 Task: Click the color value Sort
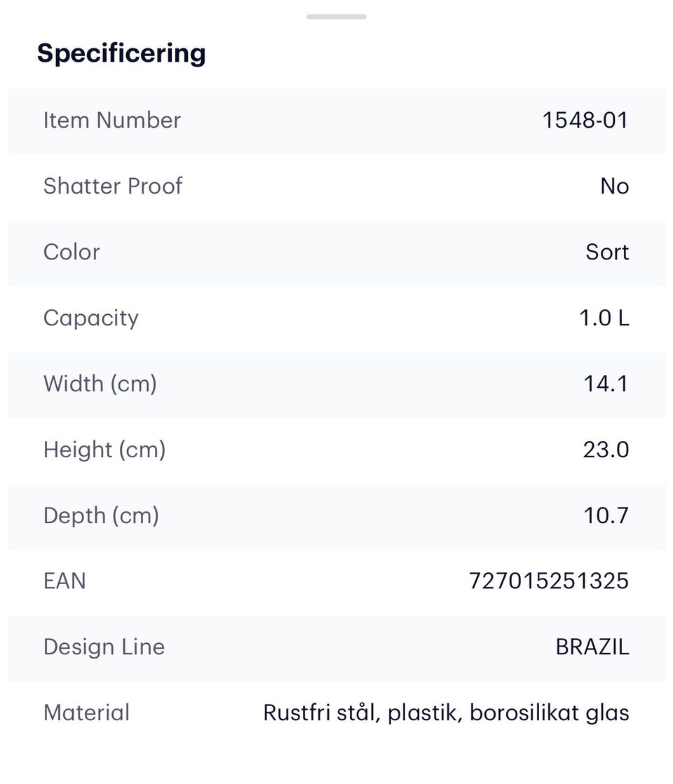[607, 252]
